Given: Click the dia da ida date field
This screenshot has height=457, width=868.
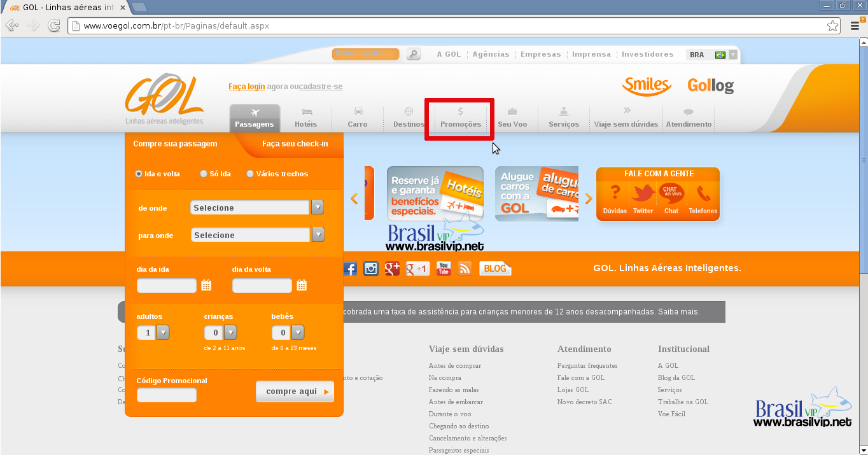Looking at the screenshot, I should (x=167, y=285).
